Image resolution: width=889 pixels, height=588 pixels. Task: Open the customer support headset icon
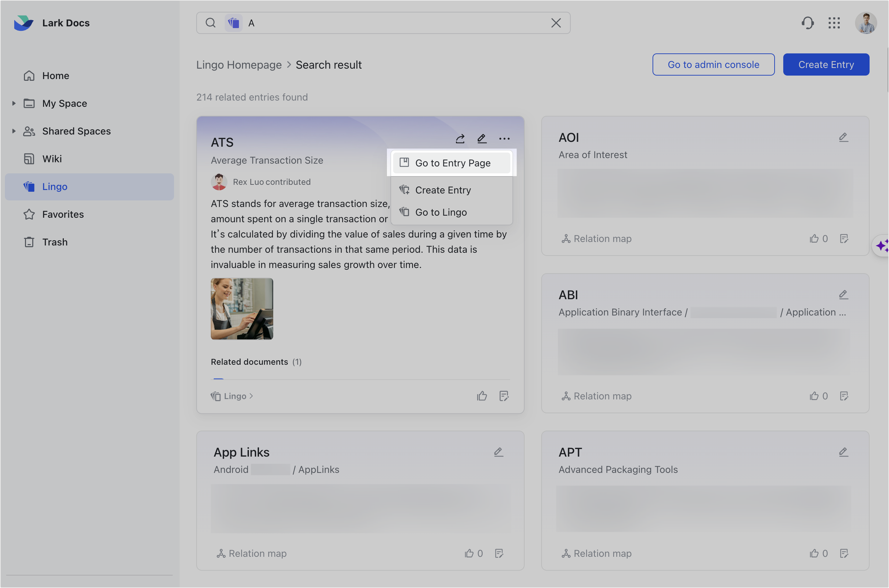[807, 23]
